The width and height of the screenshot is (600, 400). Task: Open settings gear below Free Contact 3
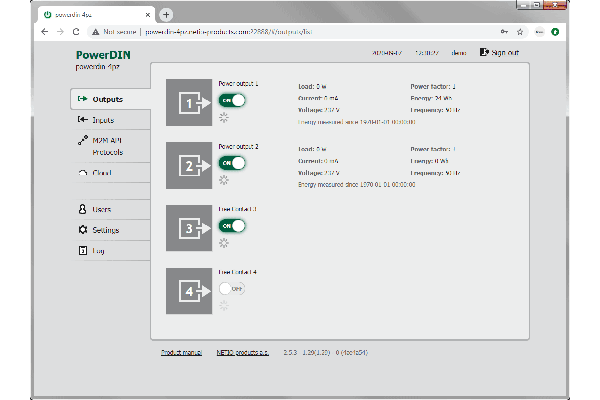[x=224, y=243]
